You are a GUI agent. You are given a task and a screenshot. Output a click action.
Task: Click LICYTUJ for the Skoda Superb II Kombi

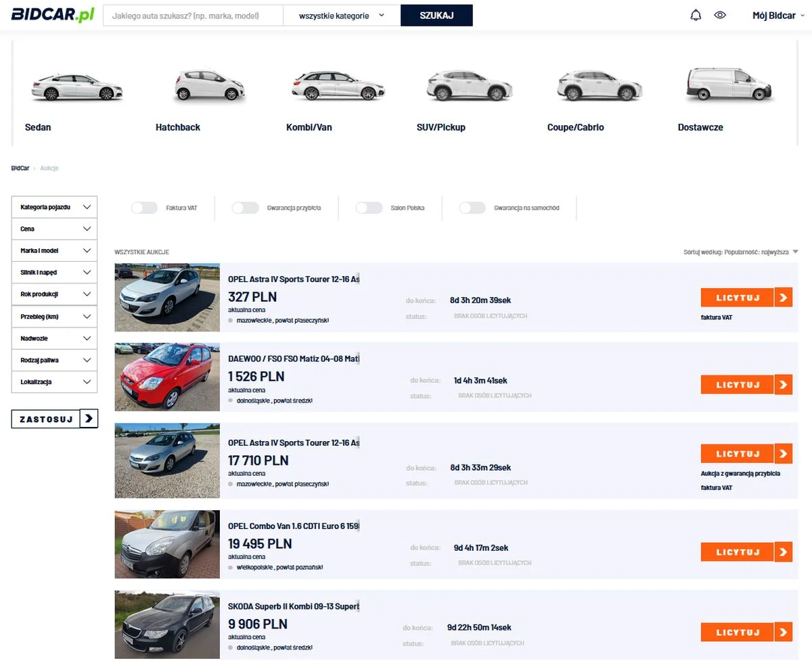738,633
